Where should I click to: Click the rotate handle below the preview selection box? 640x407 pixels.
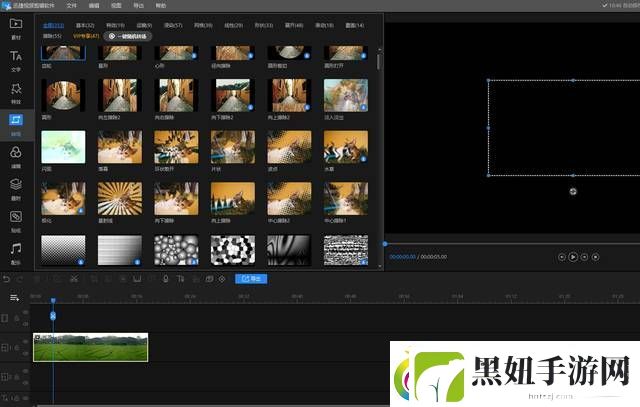[573, 191]
